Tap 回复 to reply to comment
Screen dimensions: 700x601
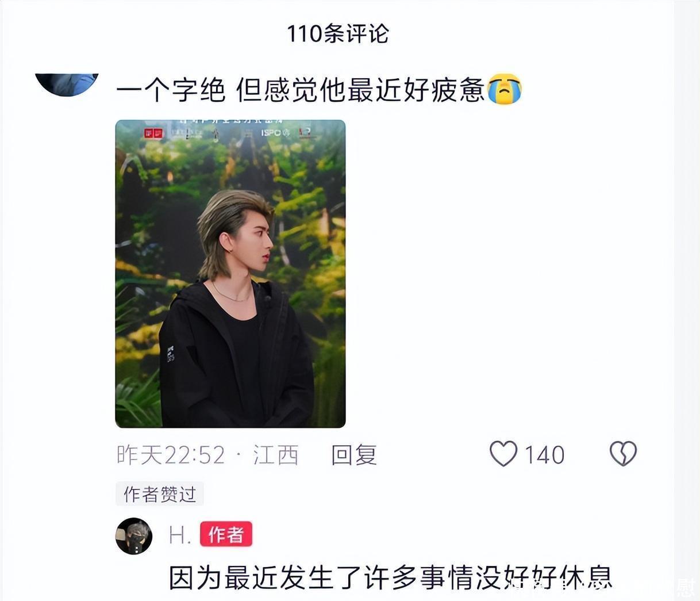tap(354, 455)
